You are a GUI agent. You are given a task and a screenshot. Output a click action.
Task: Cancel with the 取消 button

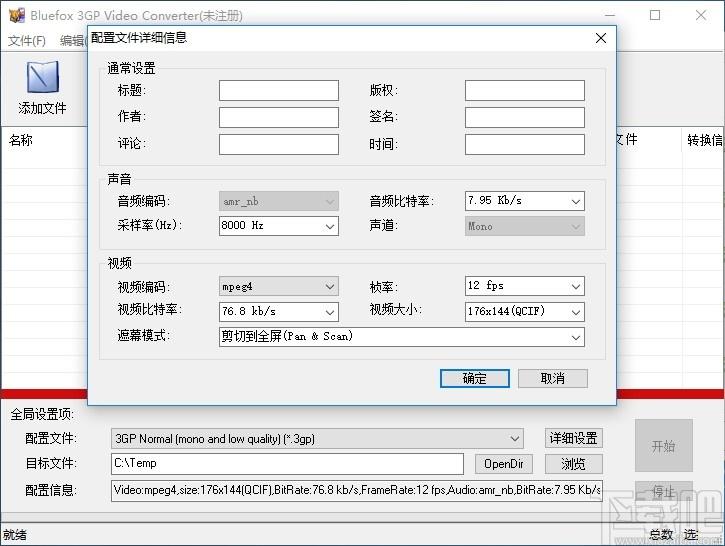[x=553, y=379]
